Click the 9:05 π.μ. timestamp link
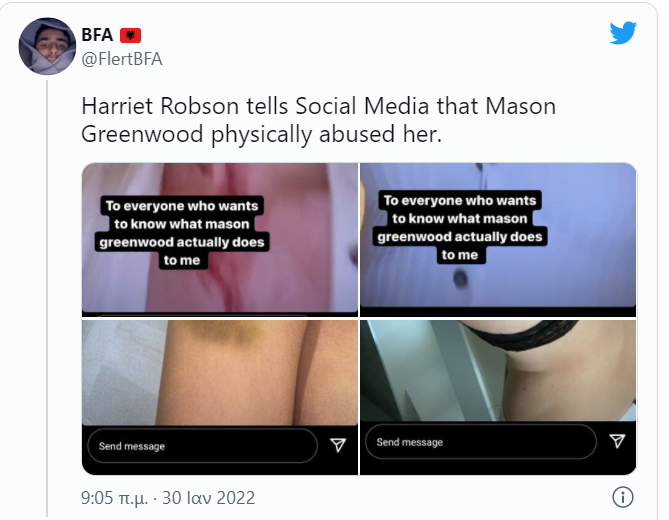669x520 pixels. (114, 498)
